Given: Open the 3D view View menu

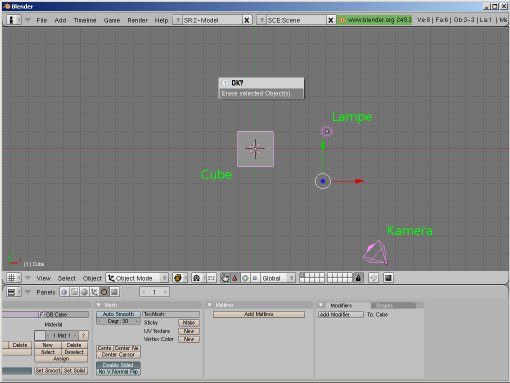Looking at the screenshot, I should (44, 278).
